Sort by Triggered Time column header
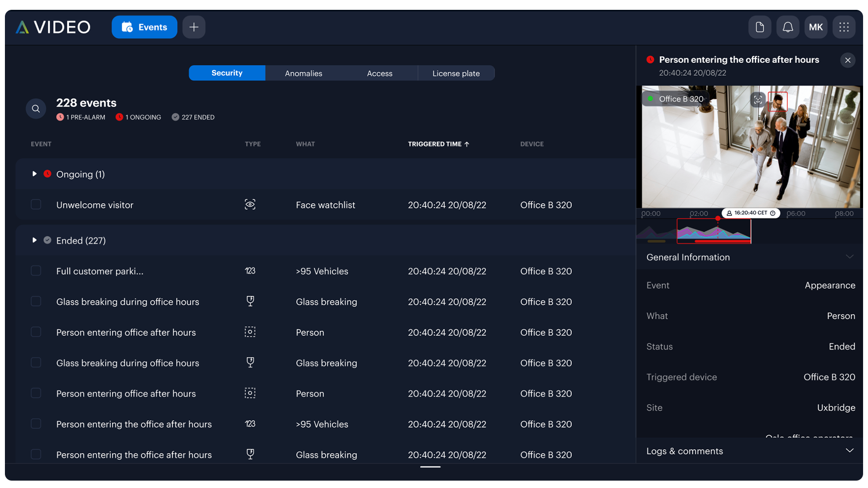 click(438, 144)
